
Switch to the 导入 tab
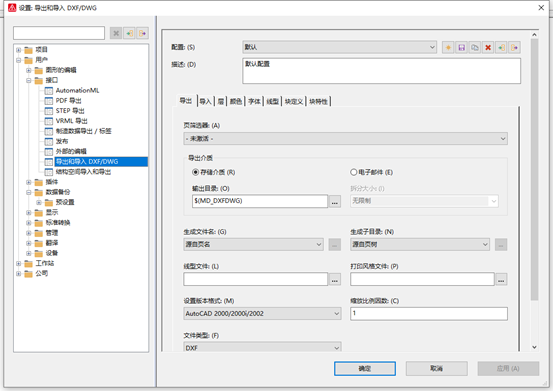tap(205, 102)
